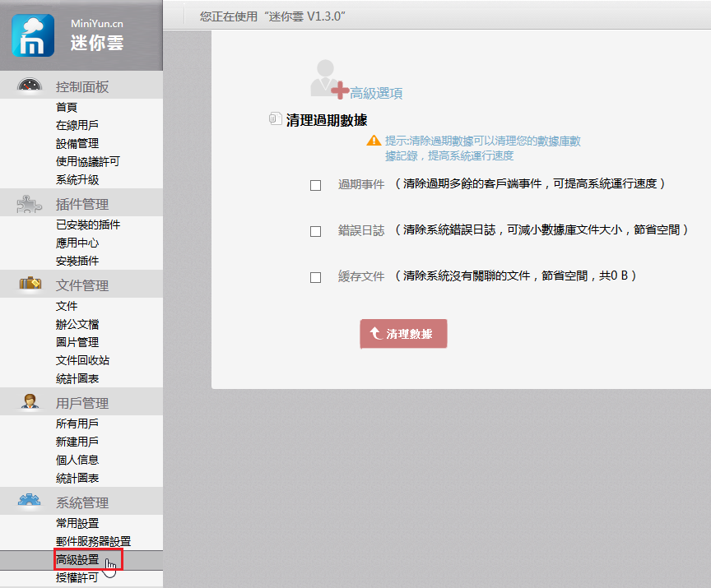The width and height of the screenshot is (711, 588).
Task: Go to 首頁 in the sidebar
Action: click(67, 108)
